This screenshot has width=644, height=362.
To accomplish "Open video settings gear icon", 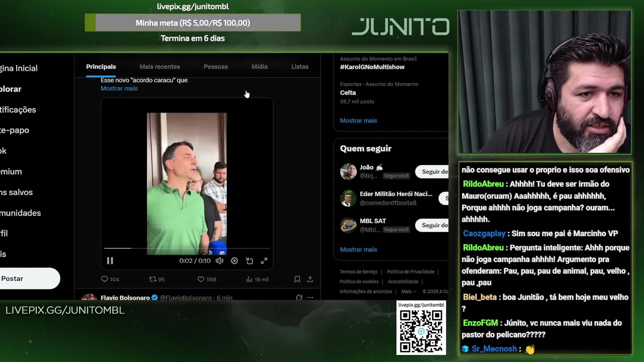I will pyautogui.click(x=234, y=260).
